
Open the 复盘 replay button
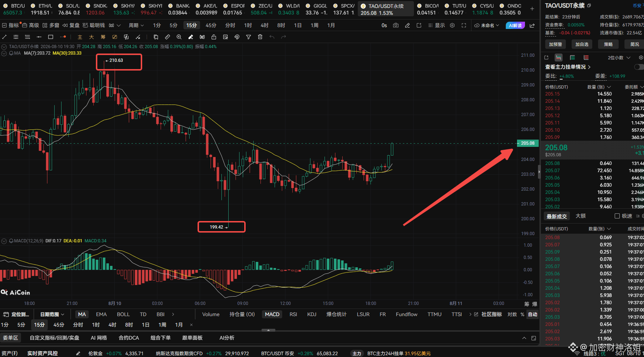71,25
